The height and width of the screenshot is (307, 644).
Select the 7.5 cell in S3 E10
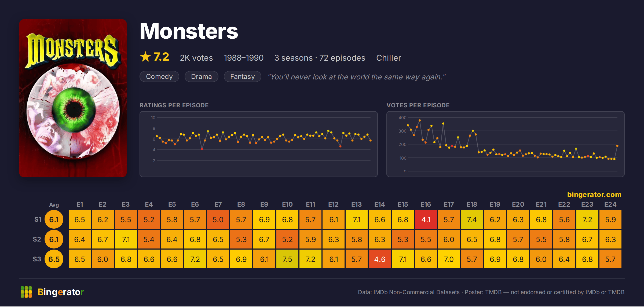pyautogui.click(x=287, y=259)
